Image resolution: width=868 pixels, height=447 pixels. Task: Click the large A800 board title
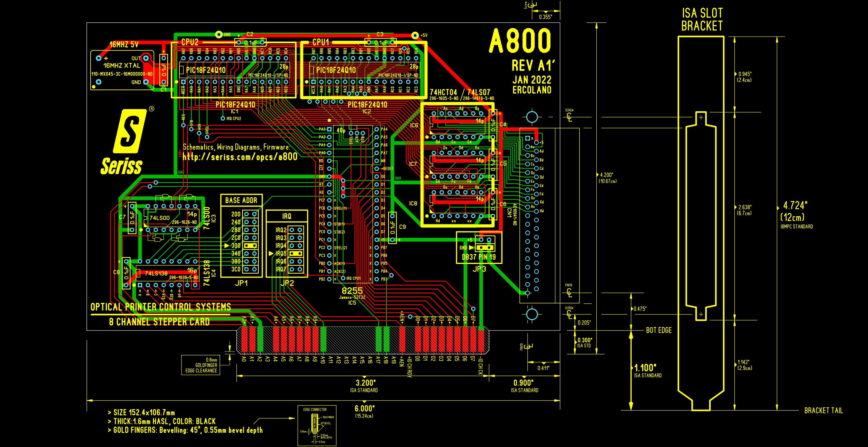(x=520, y=41)
